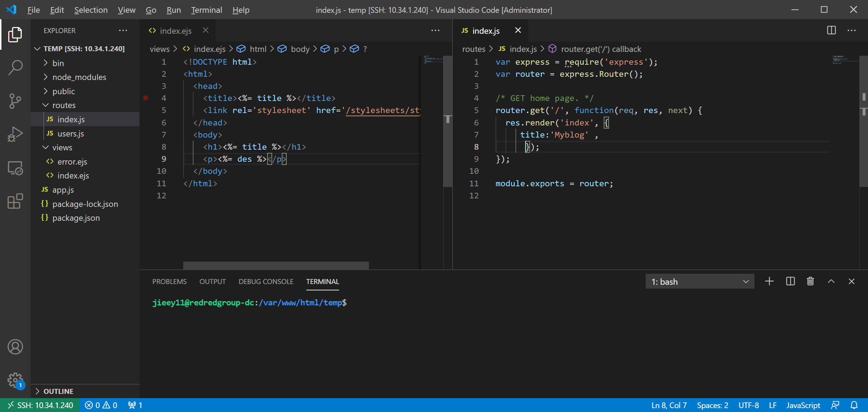Viewport: 868px width, 412px height.
Task: Open the Search view in activity bar
Action: point(15,67)
